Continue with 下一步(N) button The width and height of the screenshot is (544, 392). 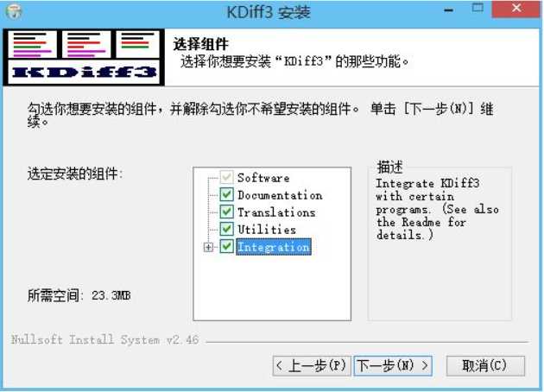pyautogui.click(x=393, y=365)
